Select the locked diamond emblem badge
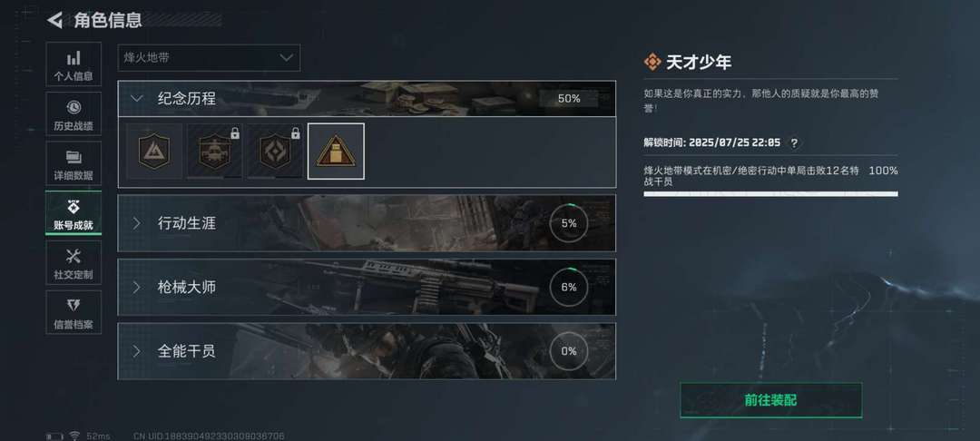The image size is (980, 441). point(275,152)
